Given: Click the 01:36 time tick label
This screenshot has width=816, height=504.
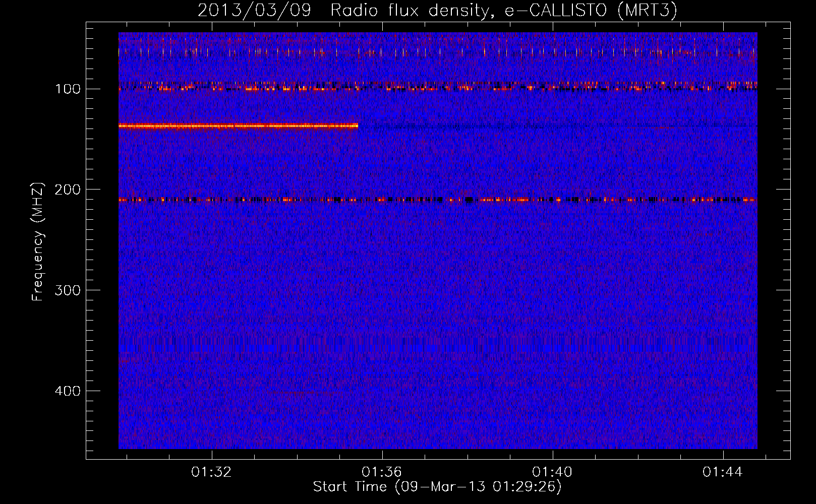Looking at the screenshot, I should tap(382, 472).
